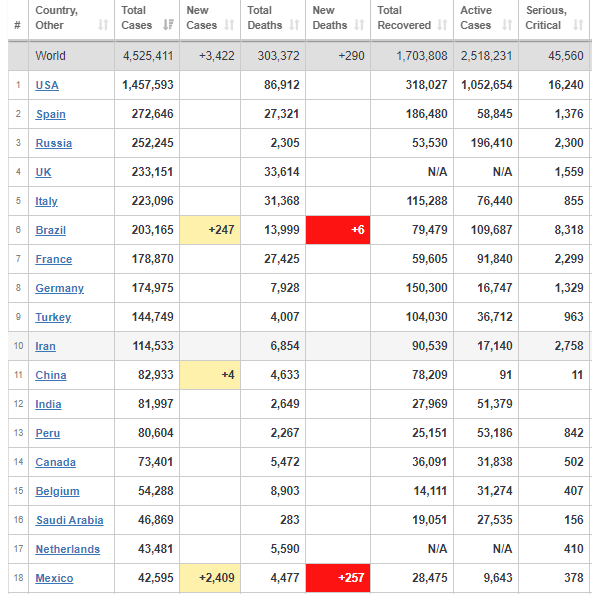The image size is (592, 594).
Task: Visit the Germany country link
Action: point(59,288)
